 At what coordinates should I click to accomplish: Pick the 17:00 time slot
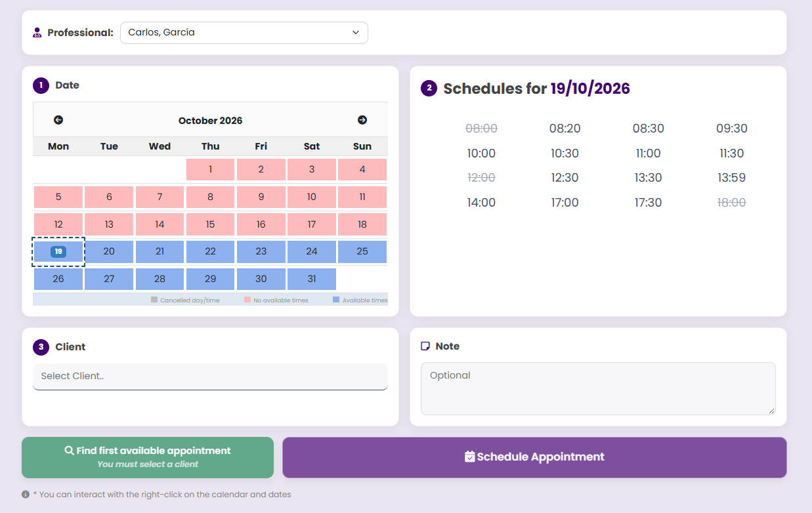tap(565, 203)
